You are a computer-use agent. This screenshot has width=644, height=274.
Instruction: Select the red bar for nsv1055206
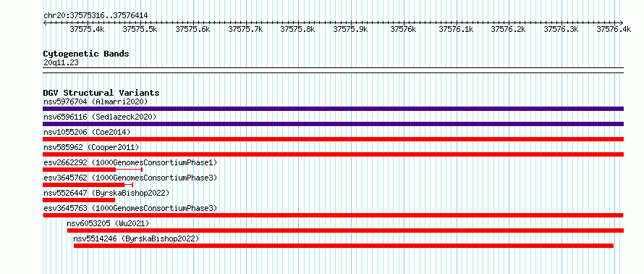point(333,139)
